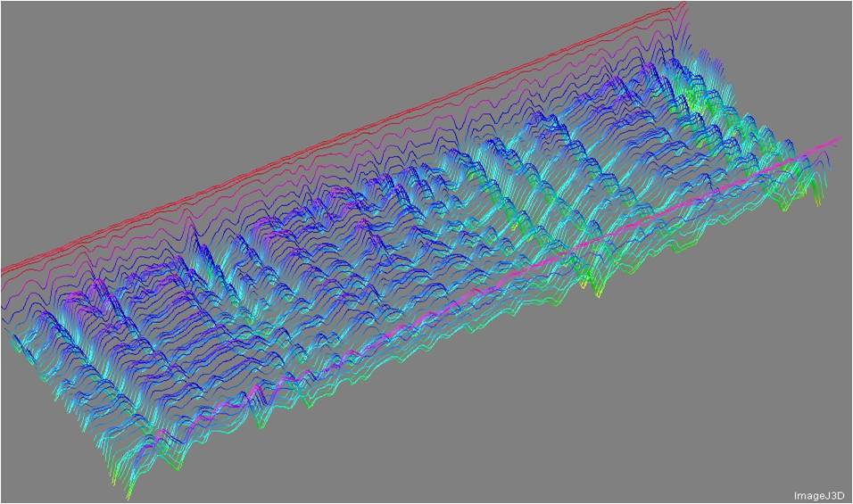The image size is (853, 504).
Task: Click the ImageJ3D label in the corner
Action: tap(819, 495)
